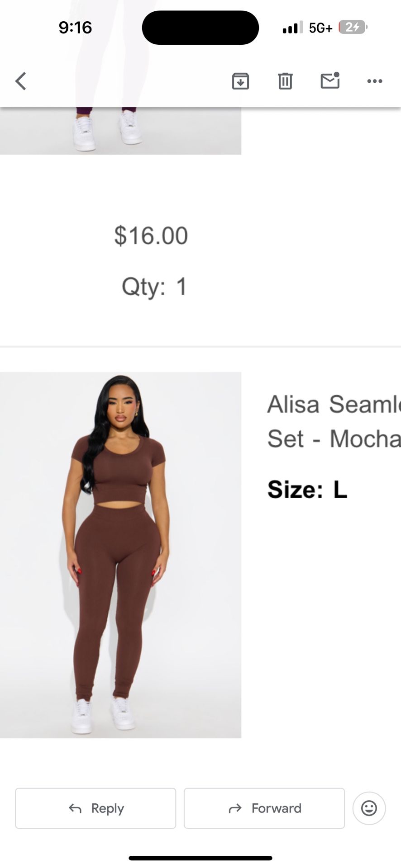
Task: Tap the Qty: 1 label
Action: tap(154, 287)
